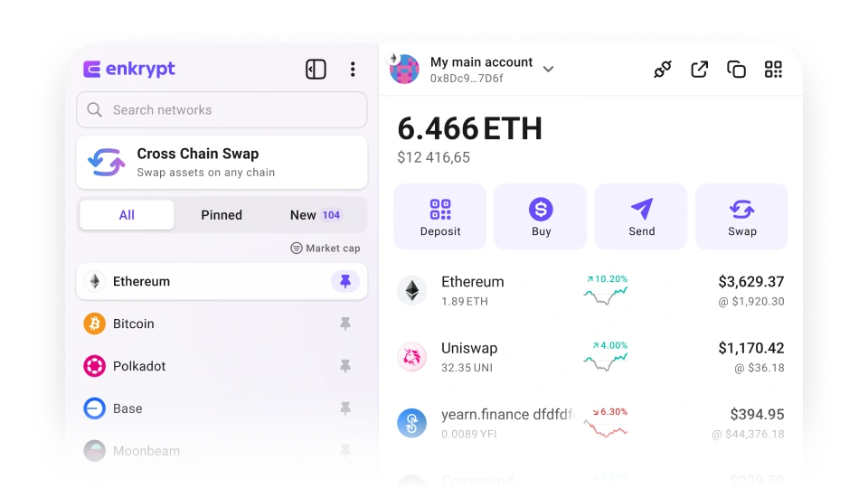Expand the My main account dropdown
Image resolution: width=868 pixels, height=488 pixels.
(x=548, y=70)
